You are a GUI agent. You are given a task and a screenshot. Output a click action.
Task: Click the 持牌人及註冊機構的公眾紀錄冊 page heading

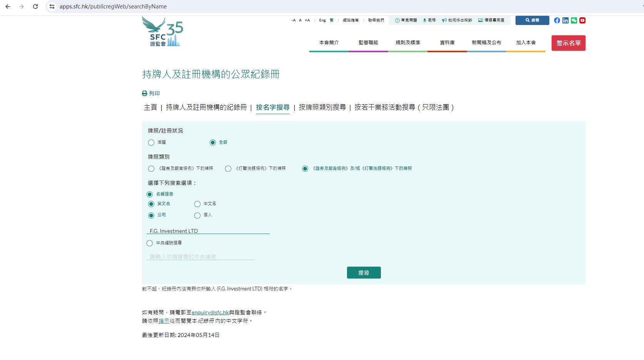coord(211,74)
